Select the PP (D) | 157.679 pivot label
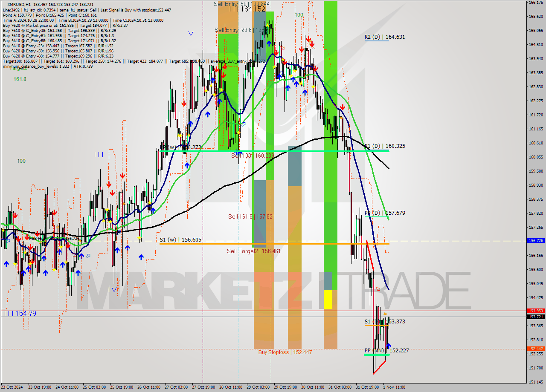The width and height of the screenshot is (546, 392). (x=385, y=213)
